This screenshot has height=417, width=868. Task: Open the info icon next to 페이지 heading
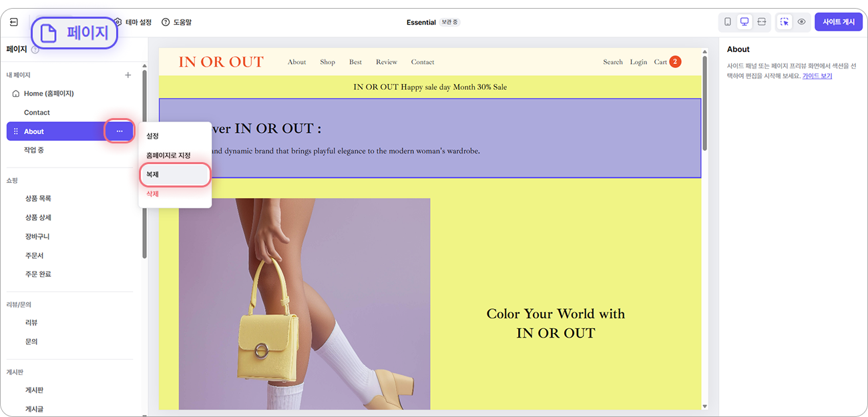(x=35, y=49)
